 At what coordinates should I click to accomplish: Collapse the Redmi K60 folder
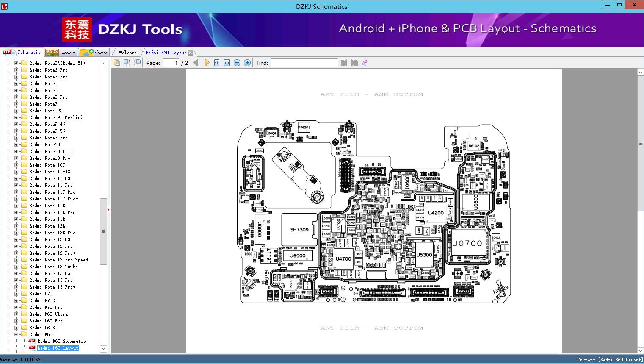pyautogui.click(x=17, y=334)
